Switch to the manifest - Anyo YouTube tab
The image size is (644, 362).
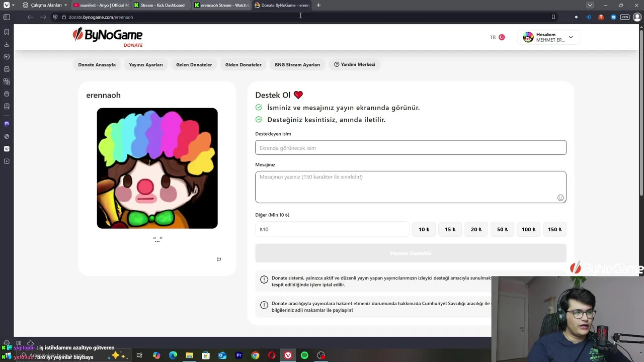point(101,5)
